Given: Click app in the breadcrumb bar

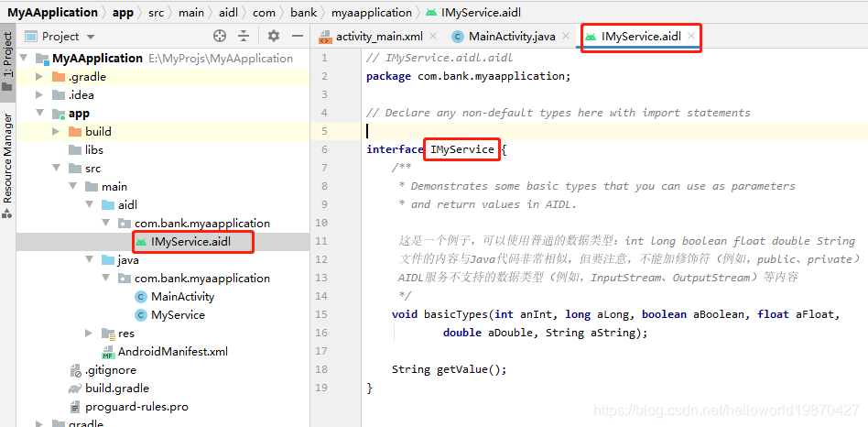Looking at the screenshot, I should pyautogui.click(x=123, y=12).
